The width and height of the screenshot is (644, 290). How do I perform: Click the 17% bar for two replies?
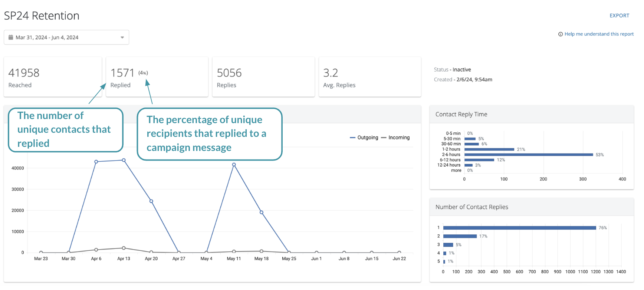[460, 236]
